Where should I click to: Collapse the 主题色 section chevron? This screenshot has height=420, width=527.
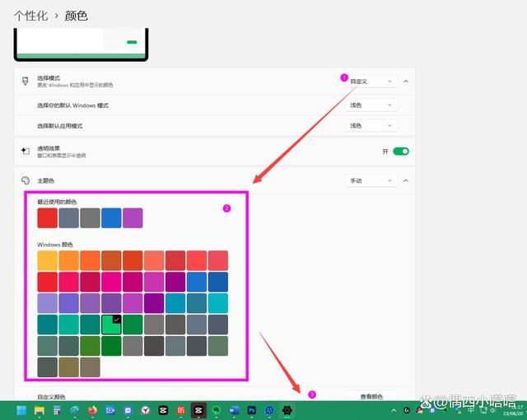(406, 181)
